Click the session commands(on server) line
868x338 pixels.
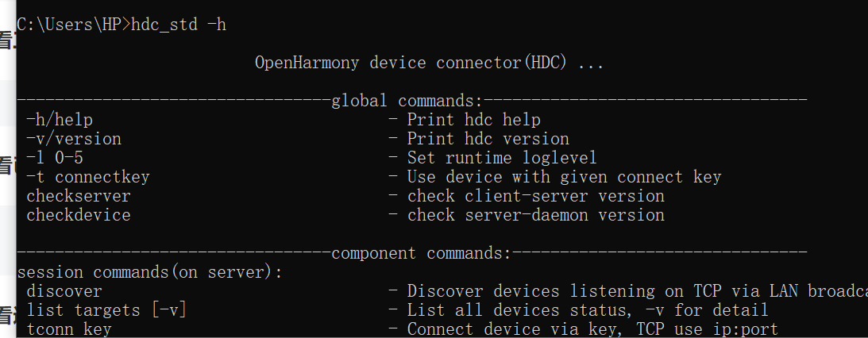[150, 272]
